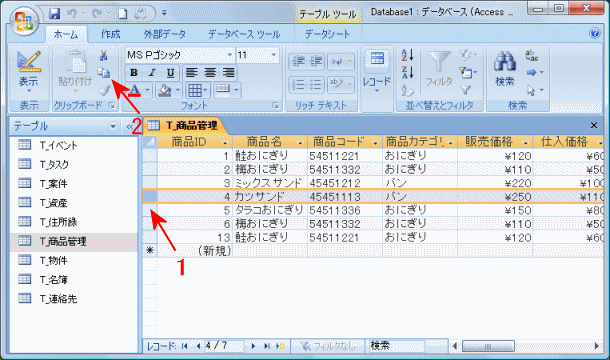
Task: Go to next record button
Action: coord(253,346)
